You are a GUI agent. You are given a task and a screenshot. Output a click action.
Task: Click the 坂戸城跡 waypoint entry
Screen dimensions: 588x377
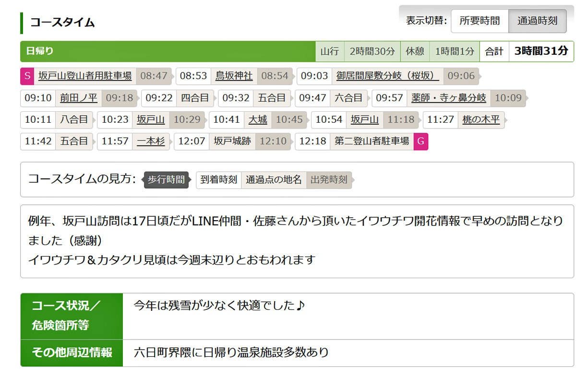[x=232, y=141]
